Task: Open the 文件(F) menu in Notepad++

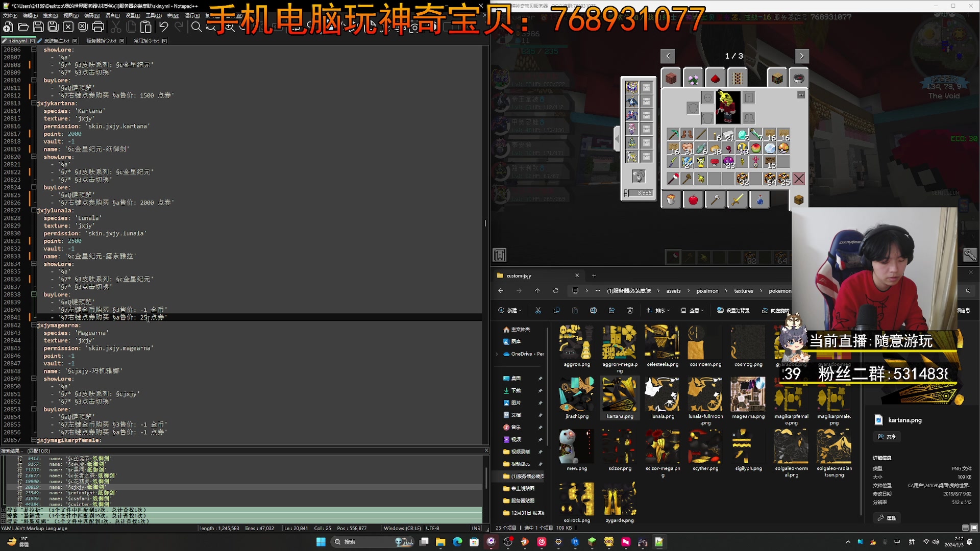Action: tap(10, 16)
